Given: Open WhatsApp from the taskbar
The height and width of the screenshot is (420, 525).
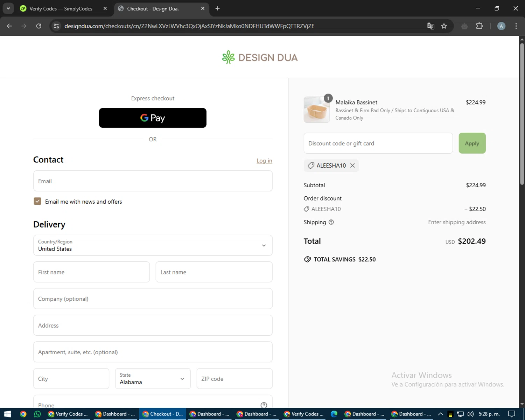Looking at the screenshot, I should [x=37, y=414].
